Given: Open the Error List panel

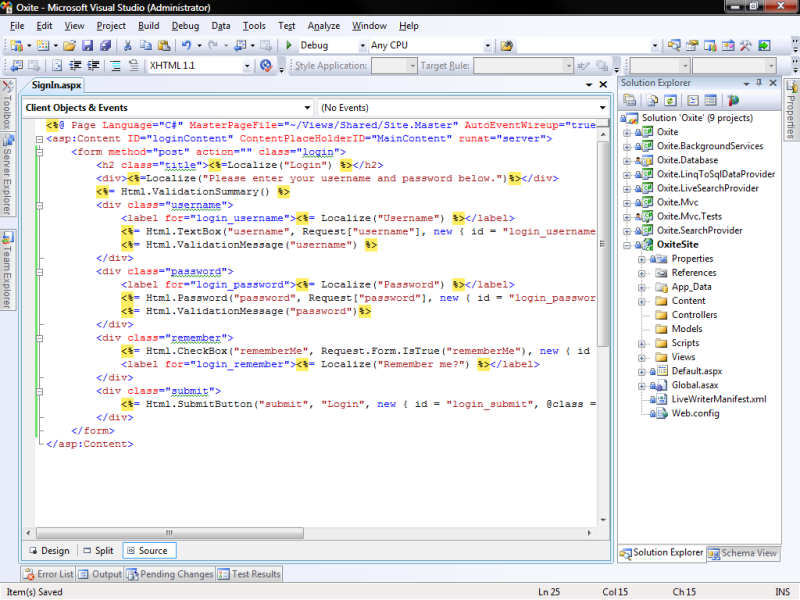Looking at the screenshot, I should pyautogui.click(x=47, y=574).
